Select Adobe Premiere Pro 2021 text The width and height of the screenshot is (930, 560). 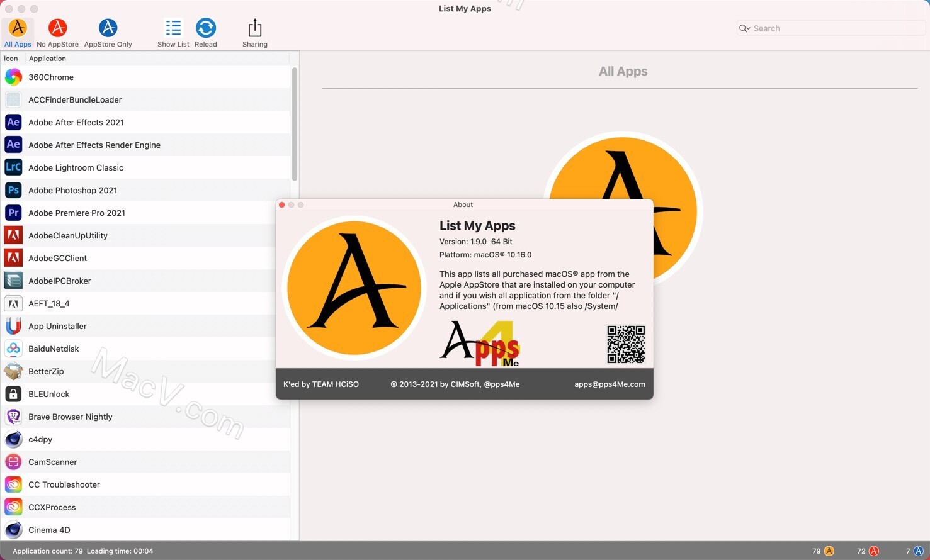[77, 213]
